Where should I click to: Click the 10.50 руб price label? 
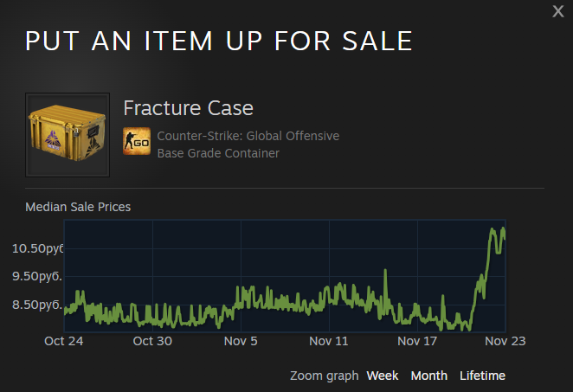38,248
